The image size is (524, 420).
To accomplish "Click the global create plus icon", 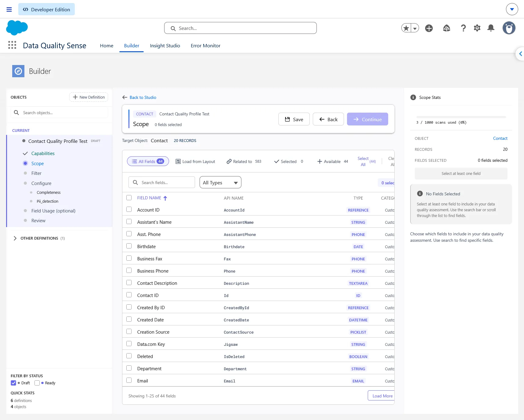I will click(429, 28).
